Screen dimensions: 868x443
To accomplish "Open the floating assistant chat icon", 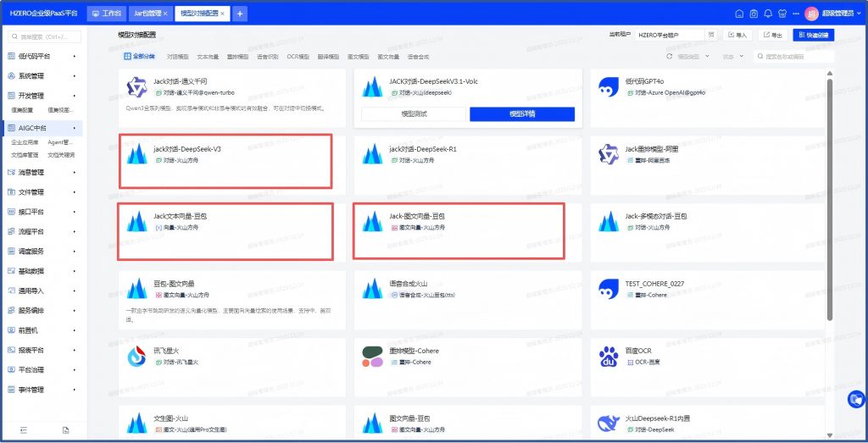I will click(x=855, y=397).
